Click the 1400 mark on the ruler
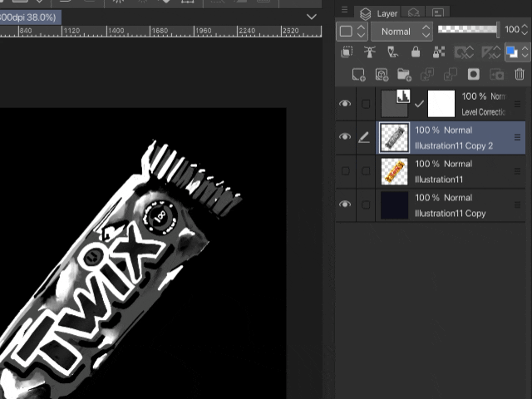Viewport: 532px width, 399px height. tap(116, 31)
